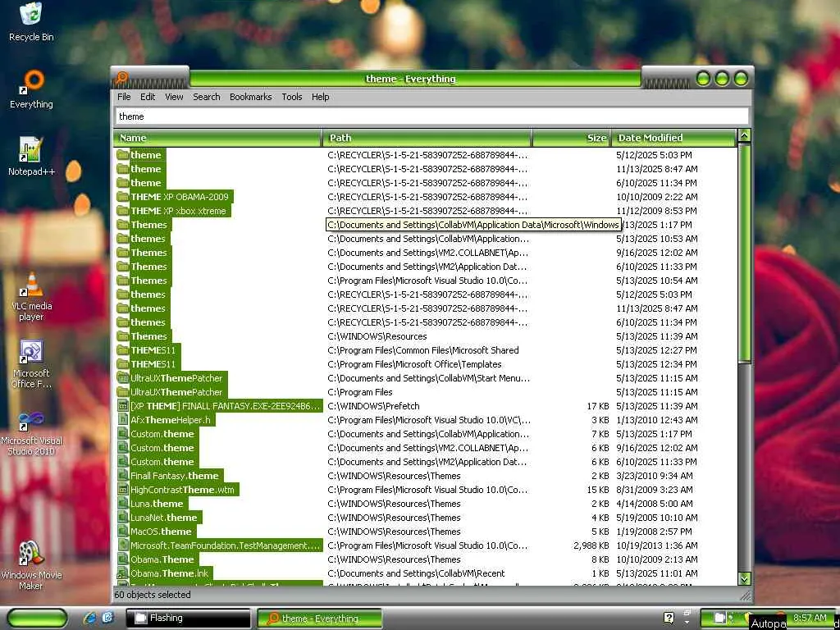Click the file icon of Luna.theme

(123, 503)
